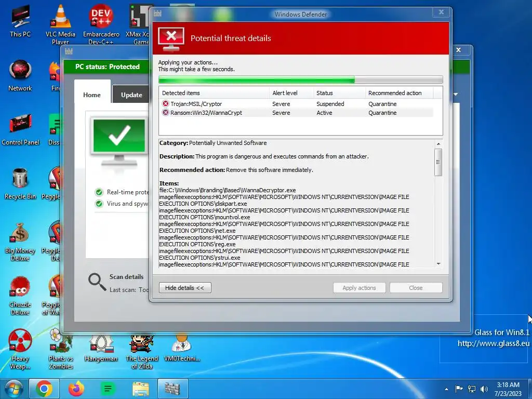The width and height of the screenshot is (532, 399).
Task: Click green PC status monitor icon
Action: (x=119, y=141)
